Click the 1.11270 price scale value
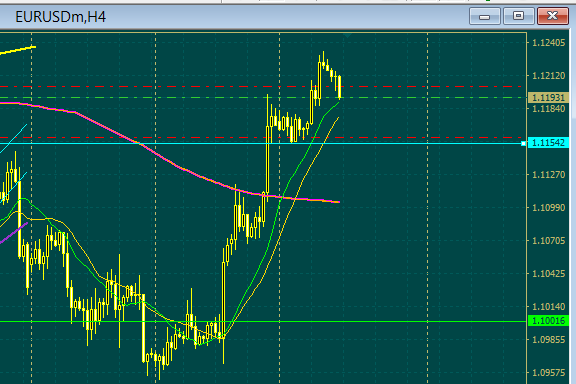The image size is (576, 384). (x=548, y=175)
